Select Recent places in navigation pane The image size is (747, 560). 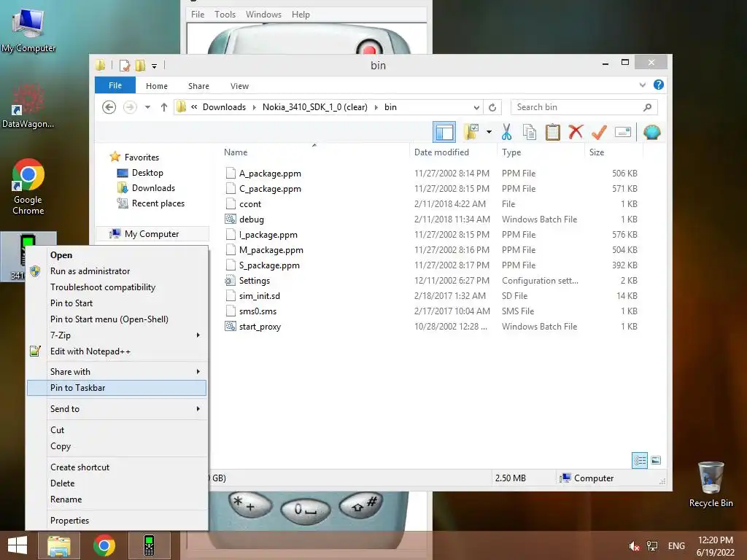(x=158, y=203)
